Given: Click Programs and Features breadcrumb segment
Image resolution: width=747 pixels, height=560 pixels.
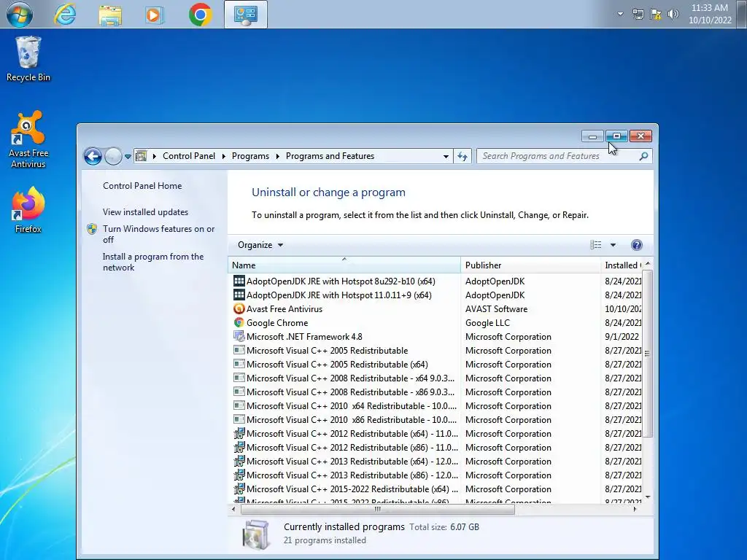Looking at the screenshot, I should pos(330,156).
